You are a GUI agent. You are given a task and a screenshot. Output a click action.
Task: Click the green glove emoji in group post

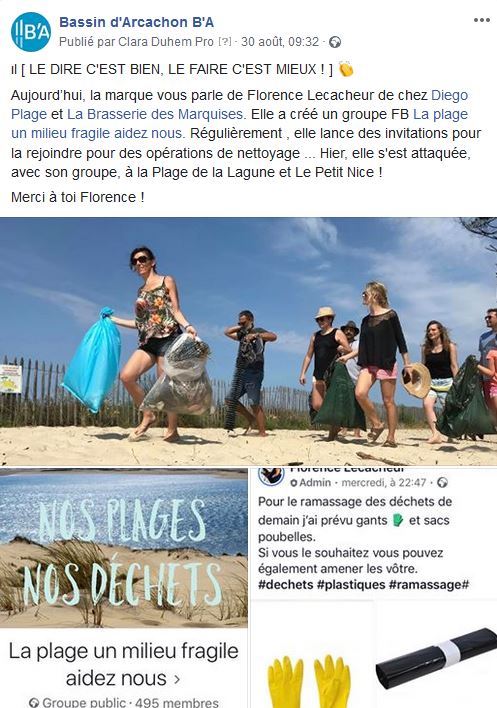[x=398, y=520]
